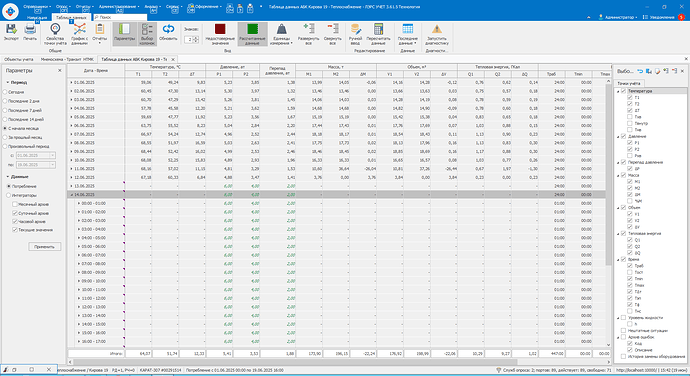This screenshot has width=690, height=376.
Task: Uncheck ΔТ in the columns tree
Action: [x=630, y=111]
